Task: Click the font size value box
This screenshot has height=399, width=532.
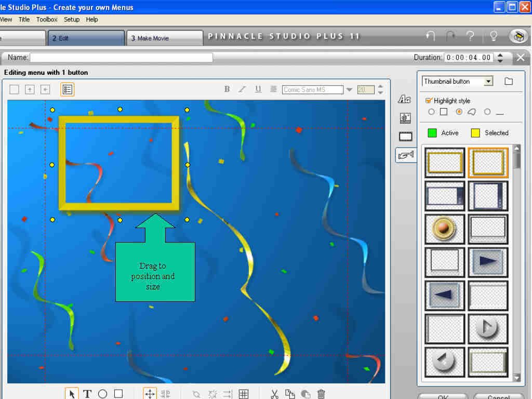Action: pos(366,89)
